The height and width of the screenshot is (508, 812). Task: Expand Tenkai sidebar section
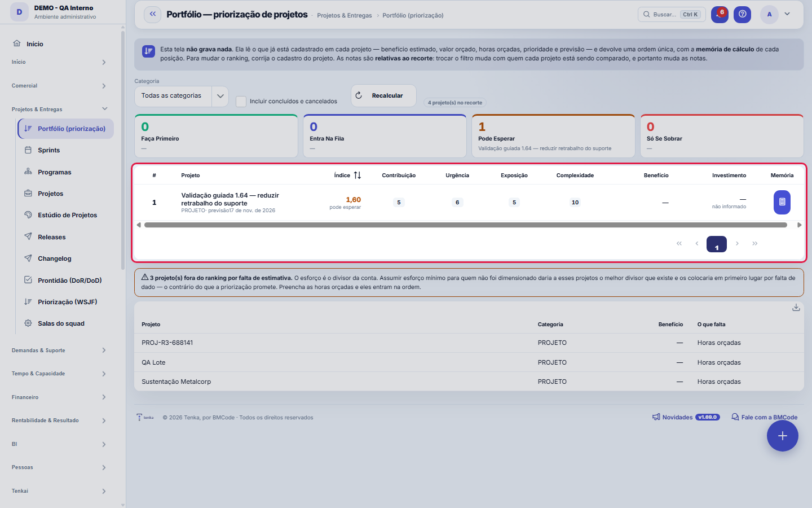tap(60, 491)
